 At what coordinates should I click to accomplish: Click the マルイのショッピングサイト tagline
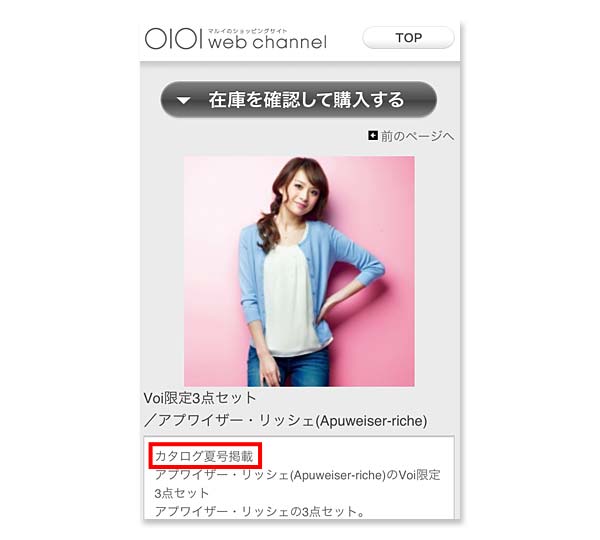click(247, 31)
